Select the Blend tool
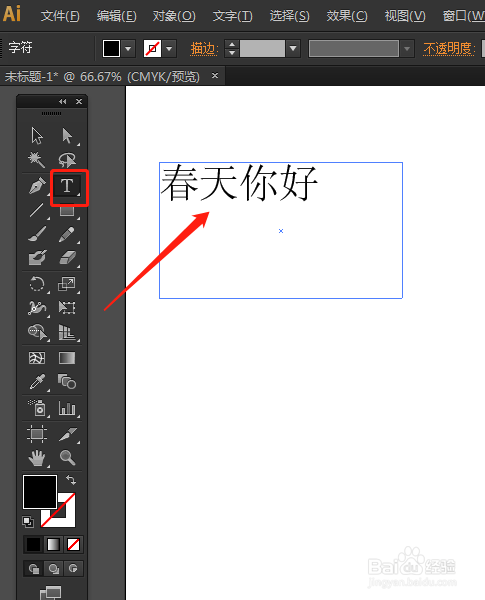The image size is (485, 600). pos(67,382)
